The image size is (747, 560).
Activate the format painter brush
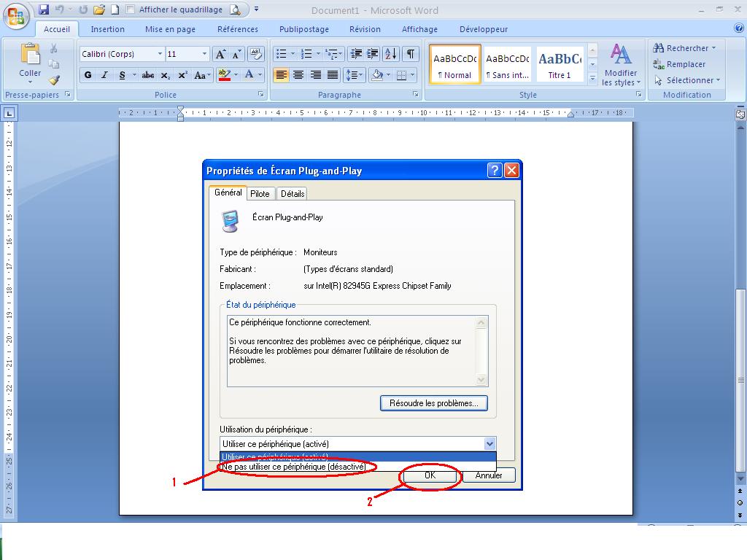tap(54, 80)
